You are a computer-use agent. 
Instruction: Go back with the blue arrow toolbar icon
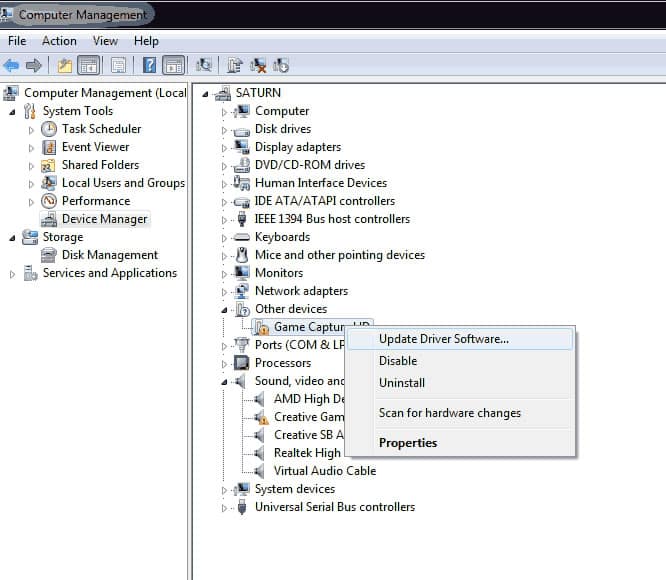click(11, 65)
